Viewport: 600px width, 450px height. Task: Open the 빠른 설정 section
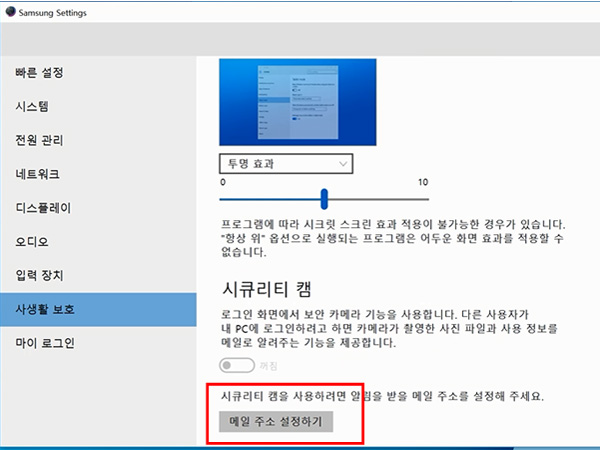[98, 72]
